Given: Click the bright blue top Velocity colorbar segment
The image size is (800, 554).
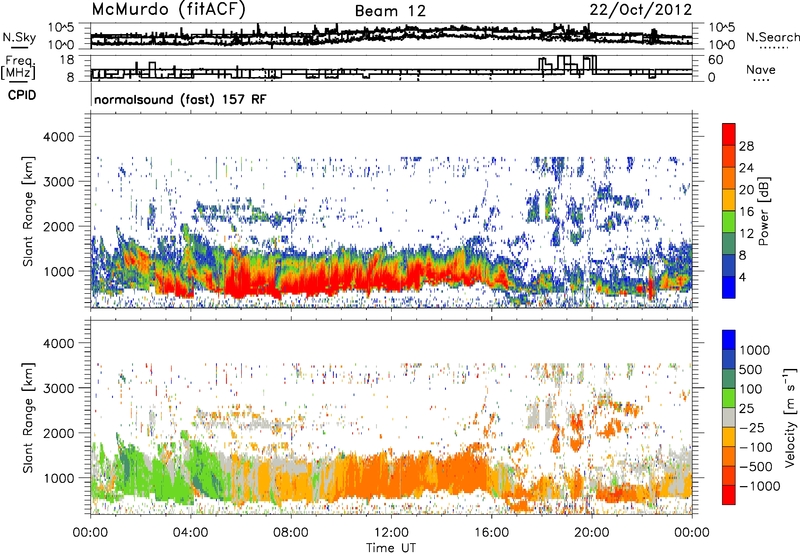Looking at the screenshot, I should coord(729,340).
